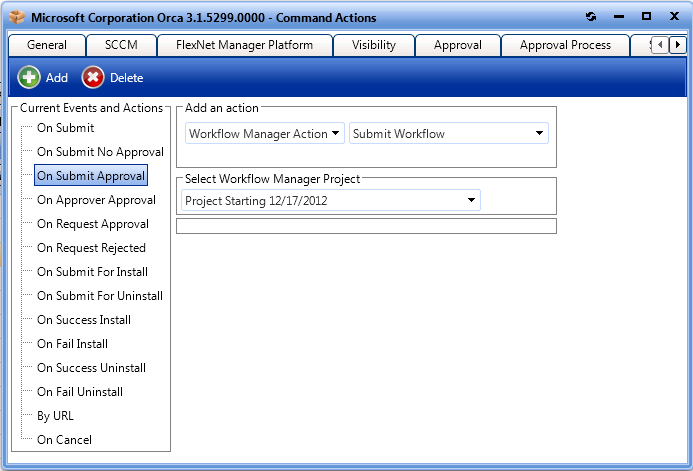
Task: Pick the On Fail Install event
Action: [x=72, y=344]
